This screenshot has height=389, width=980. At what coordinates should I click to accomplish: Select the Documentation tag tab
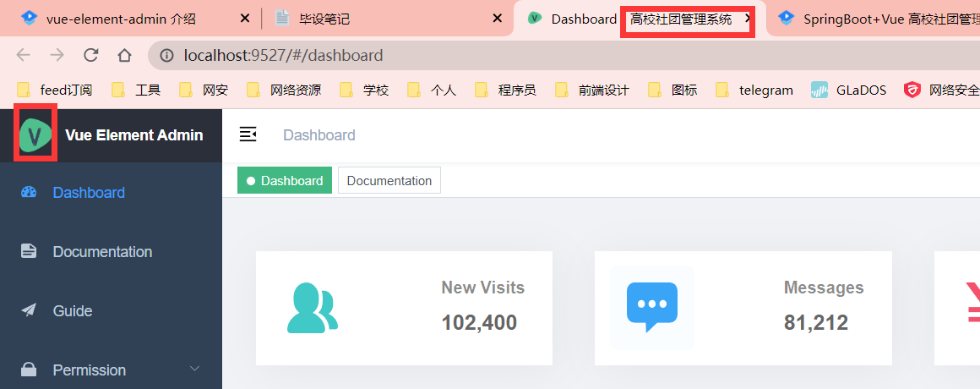(389, 180)
